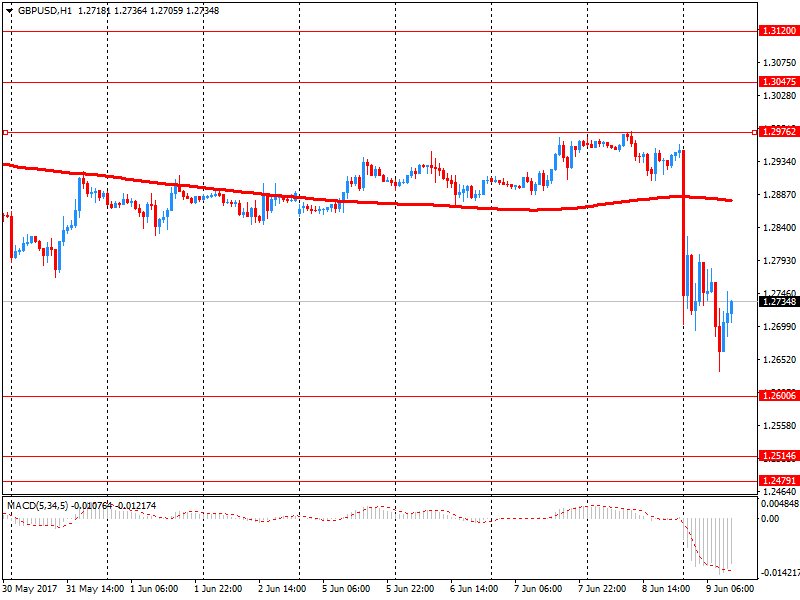
Task: Click the 1.29762 red price level label
Action: tap(779, 132)
